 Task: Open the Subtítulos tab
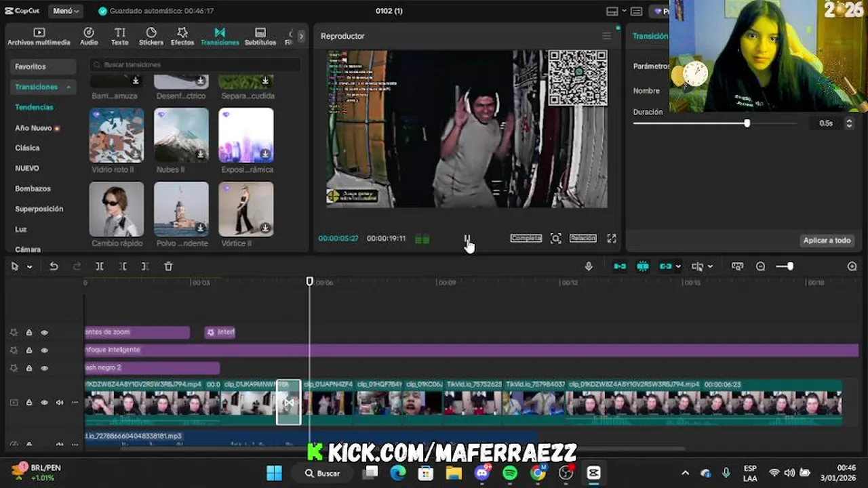[260, 37]
